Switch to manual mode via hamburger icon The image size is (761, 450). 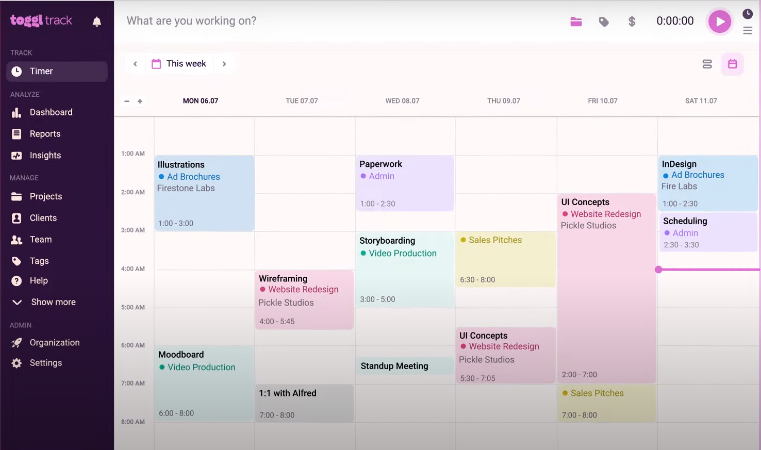[x=748, y=30]
